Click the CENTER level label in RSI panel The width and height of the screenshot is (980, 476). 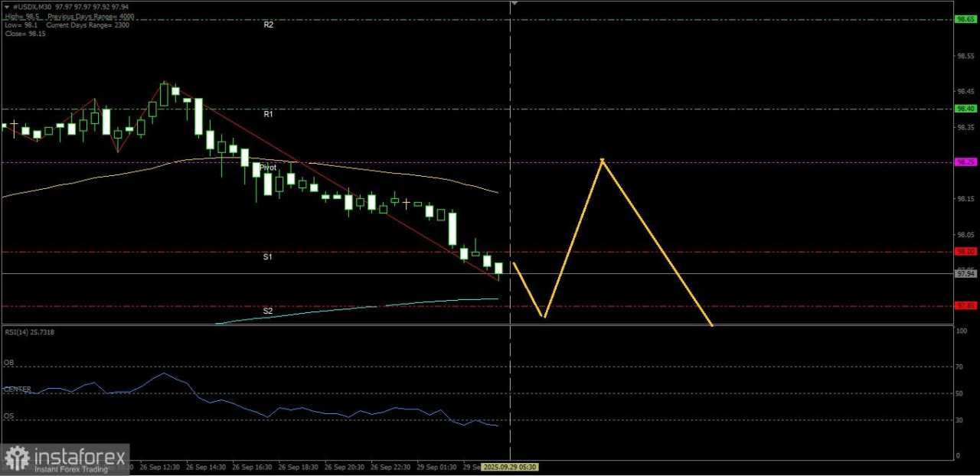point(17,389)
